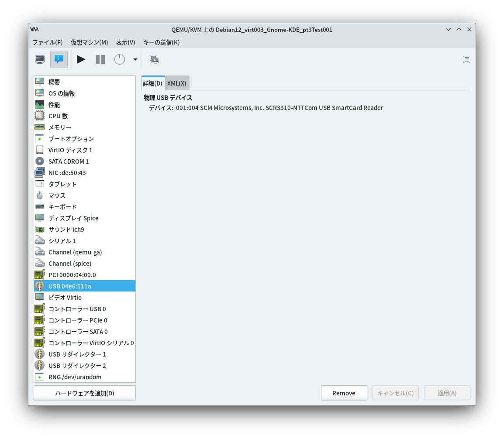504x439 pixels.
Task: Open window menu icon in title bar
Action: coord(35,30)
